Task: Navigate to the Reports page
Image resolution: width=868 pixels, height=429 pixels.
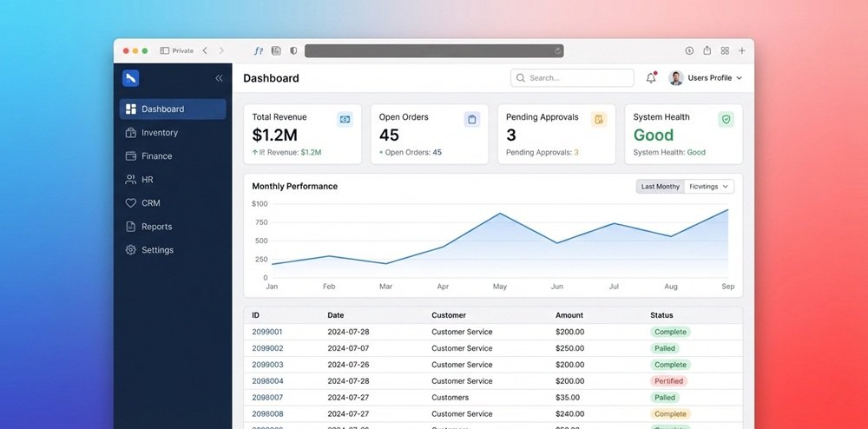Action: (x=156, y=227)
